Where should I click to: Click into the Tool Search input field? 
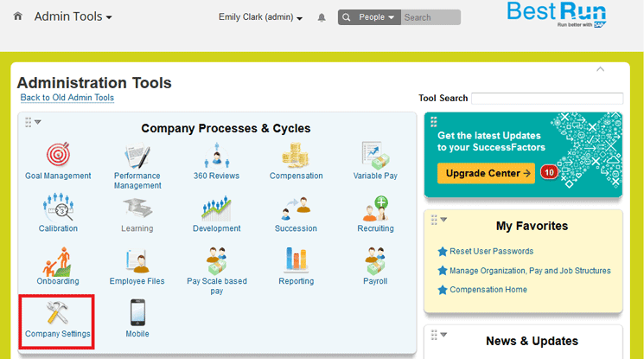(546, 99)
